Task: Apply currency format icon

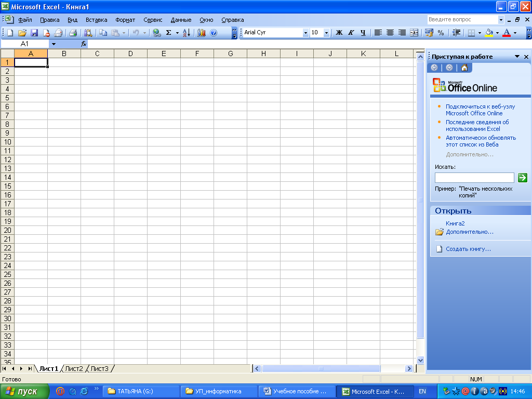Action: [429, 33]
